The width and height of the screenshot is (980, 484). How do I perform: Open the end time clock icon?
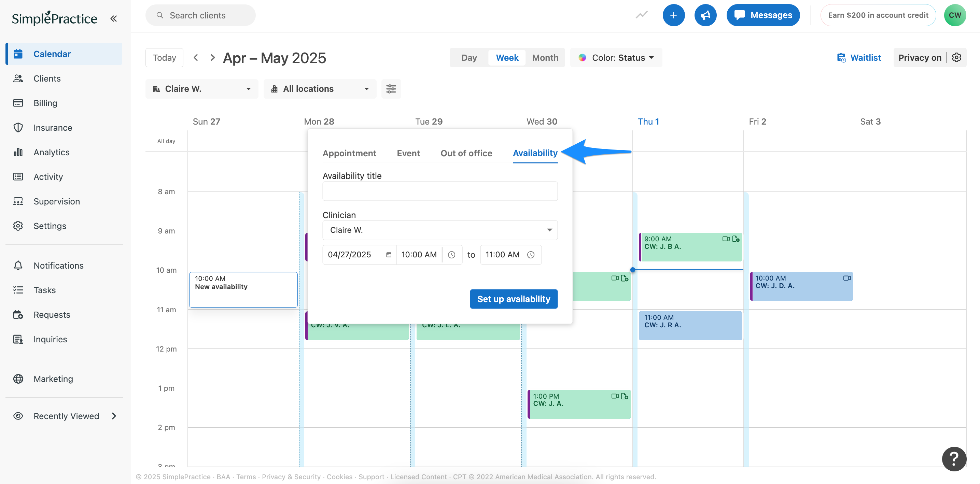(x=531, y=255)
